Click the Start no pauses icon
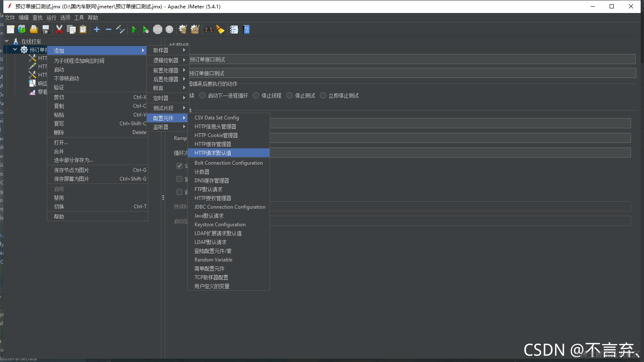The image size is (644, 362). pyautogui.click(x=145, y=29)
